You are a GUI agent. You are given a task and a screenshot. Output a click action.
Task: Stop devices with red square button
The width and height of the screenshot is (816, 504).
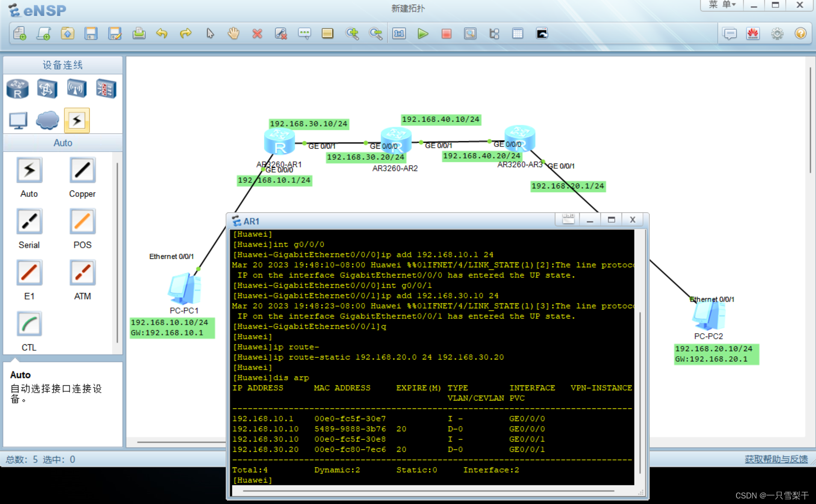pos(446,33)
